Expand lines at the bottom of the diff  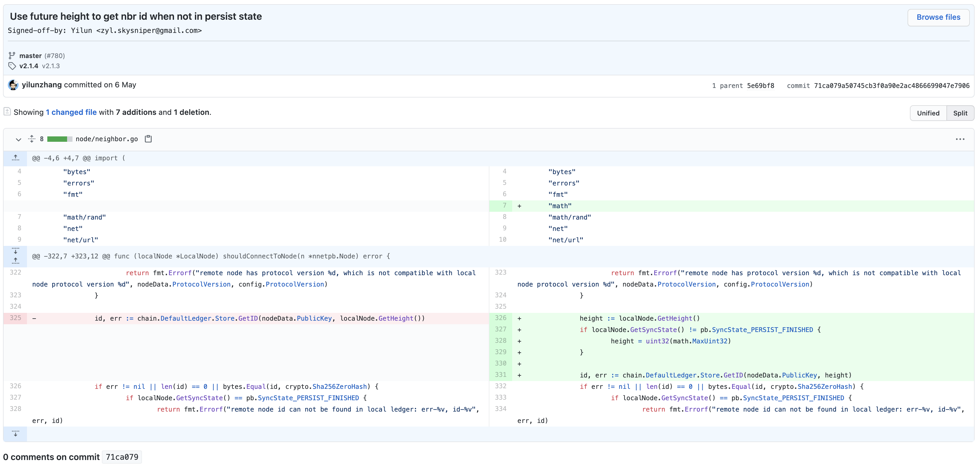click(x=15, y=434)
